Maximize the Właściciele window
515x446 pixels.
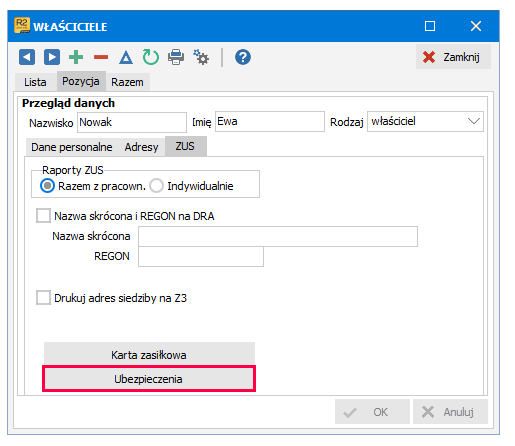point(430,26)
